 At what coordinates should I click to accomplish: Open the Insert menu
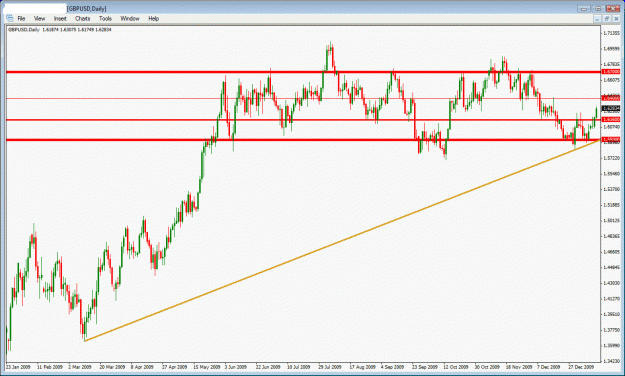(x=60, y=18)
